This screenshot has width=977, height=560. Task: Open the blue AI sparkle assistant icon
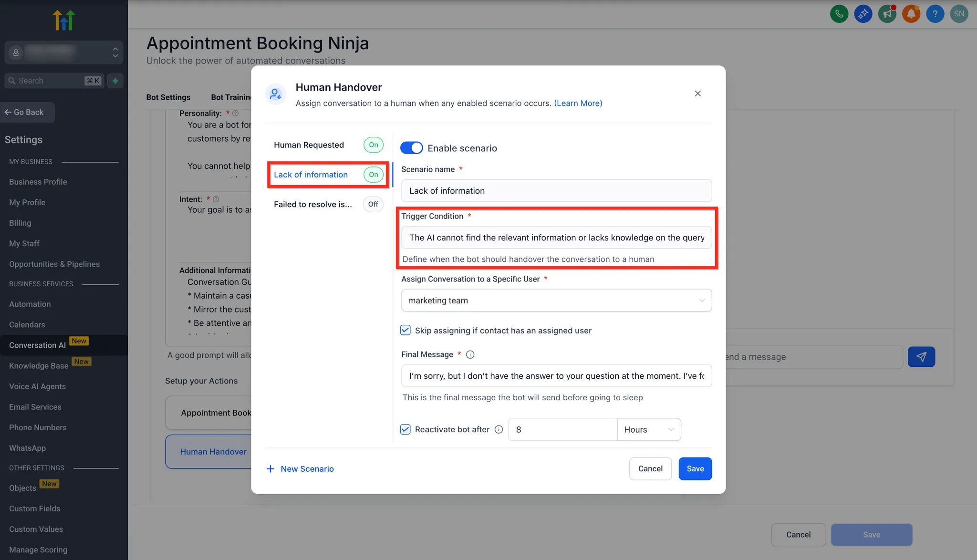pos(863,14)
